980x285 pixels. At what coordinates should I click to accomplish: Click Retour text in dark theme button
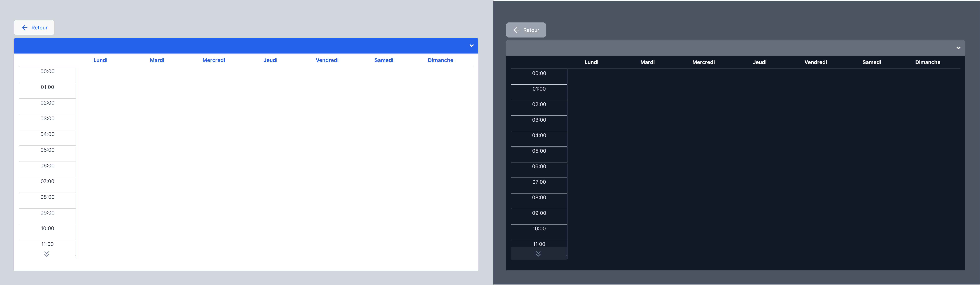531,30
